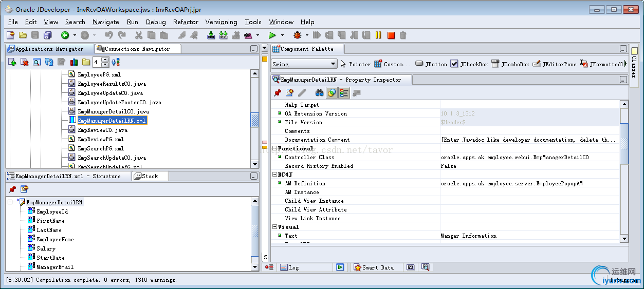This screenshot has width=644, height=289.
Task: Click the Debug ladybug toolbar icon
Action: pos(297,35)
